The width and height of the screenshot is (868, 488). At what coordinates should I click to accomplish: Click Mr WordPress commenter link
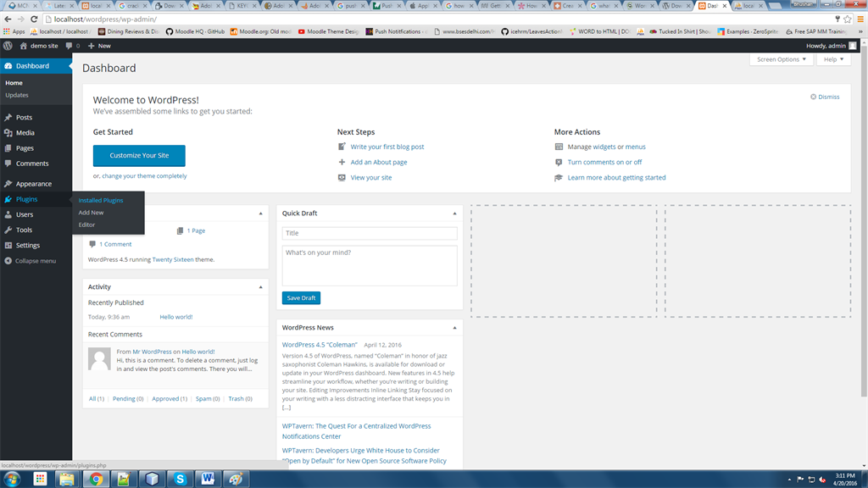(x=152, y=352)
